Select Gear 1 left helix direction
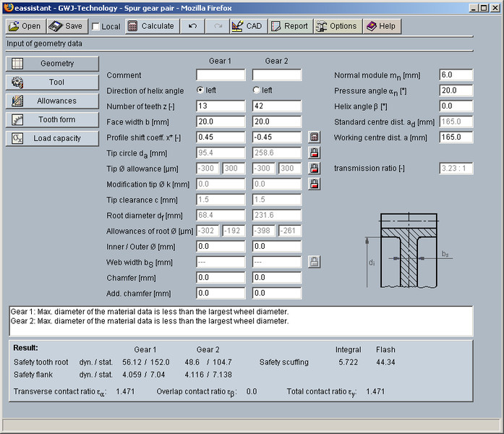Viewport: 504px width, 434px height. (x=200, y=90)
